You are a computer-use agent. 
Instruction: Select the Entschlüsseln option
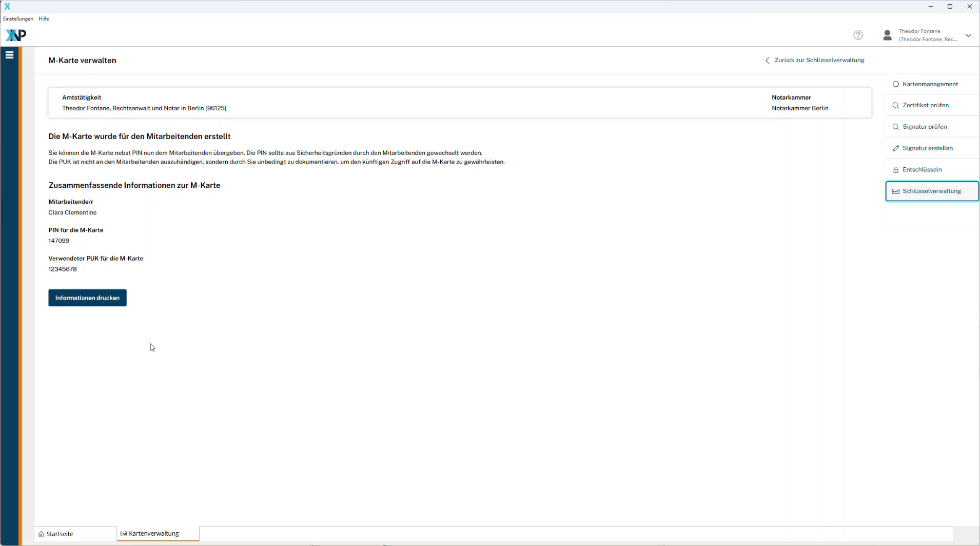click(x=922, y=170)
